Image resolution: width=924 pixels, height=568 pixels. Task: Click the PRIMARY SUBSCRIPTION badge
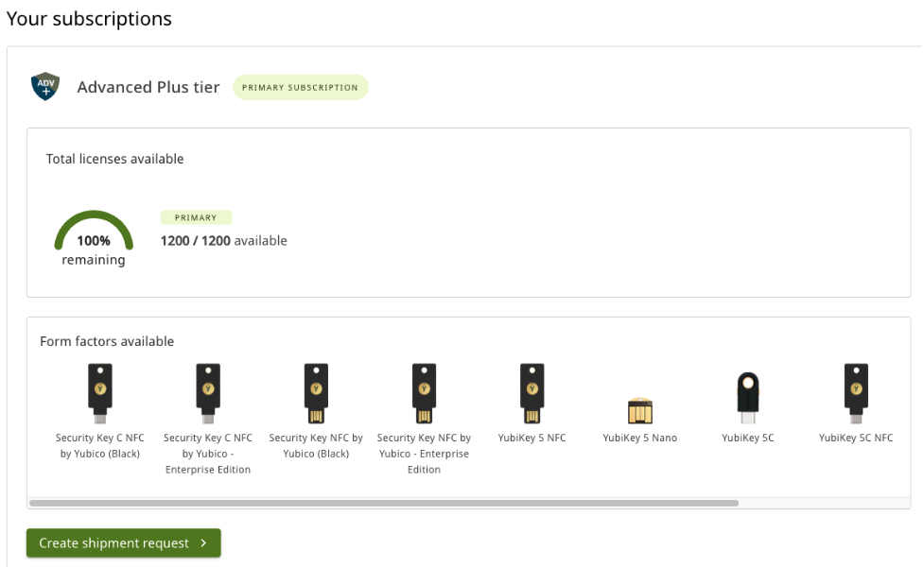301,87
